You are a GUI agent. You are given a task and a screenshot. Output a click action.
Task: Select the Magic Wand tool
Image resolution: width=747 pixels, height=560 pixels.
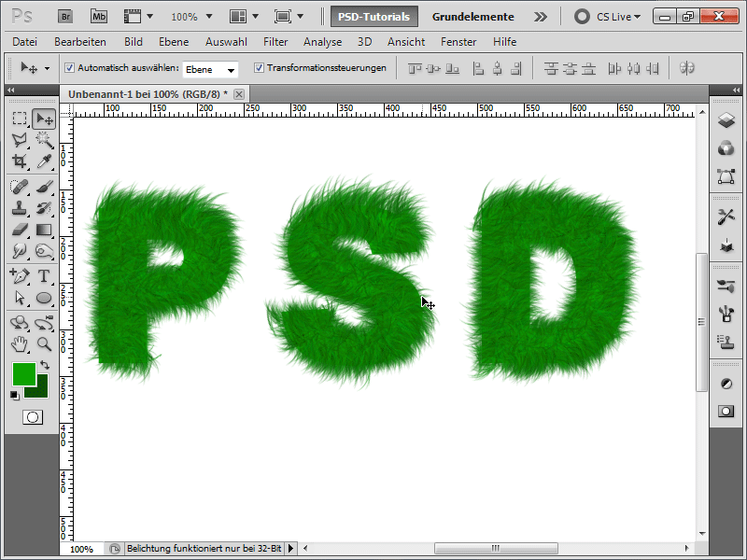(44, 139)
